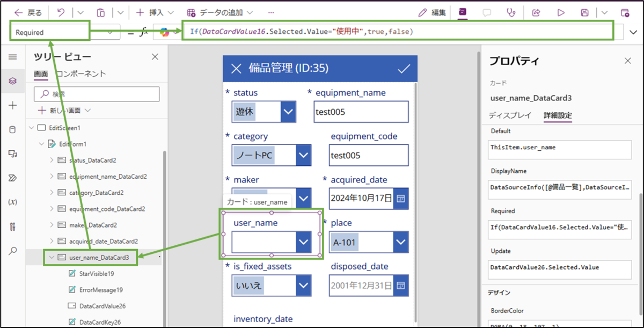Viewport: 644px width, 328px height.
Task: Select maker_DataCard2 in the tree
Action: (x=93, y=225)
